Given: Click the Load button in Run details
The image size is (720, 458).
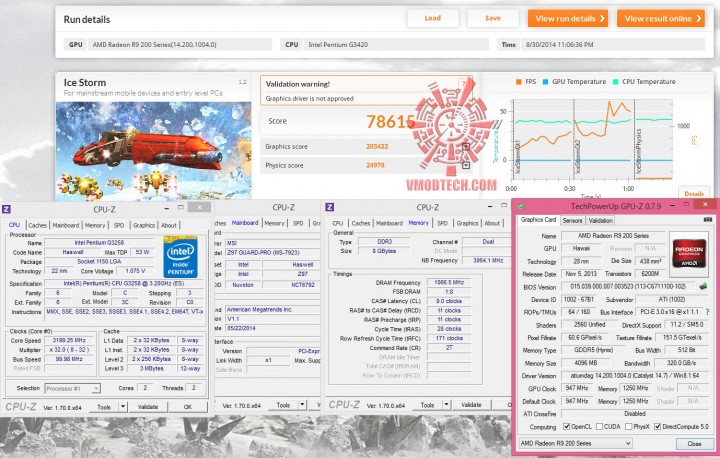Looking at the screenshot, I should tap(433, 18).
